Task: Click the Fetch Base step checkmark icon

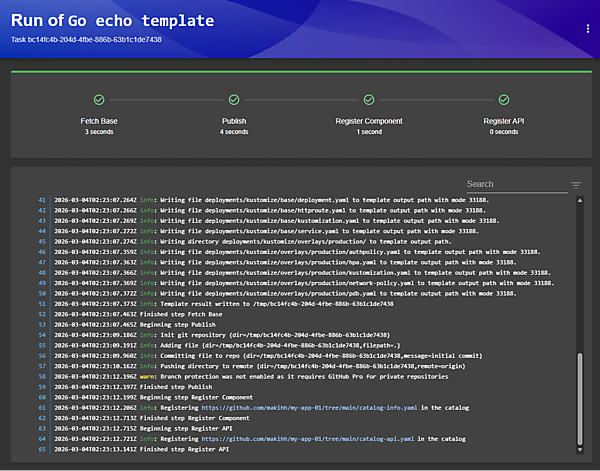Action: coord(99,100)
